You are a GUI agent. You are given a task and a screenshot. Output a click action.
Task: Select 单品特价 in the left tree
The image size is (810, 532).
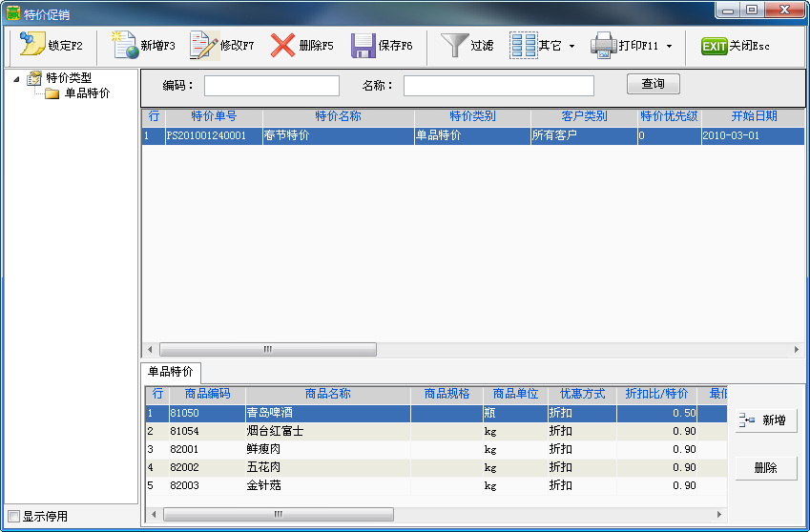(x=87, y=93)
